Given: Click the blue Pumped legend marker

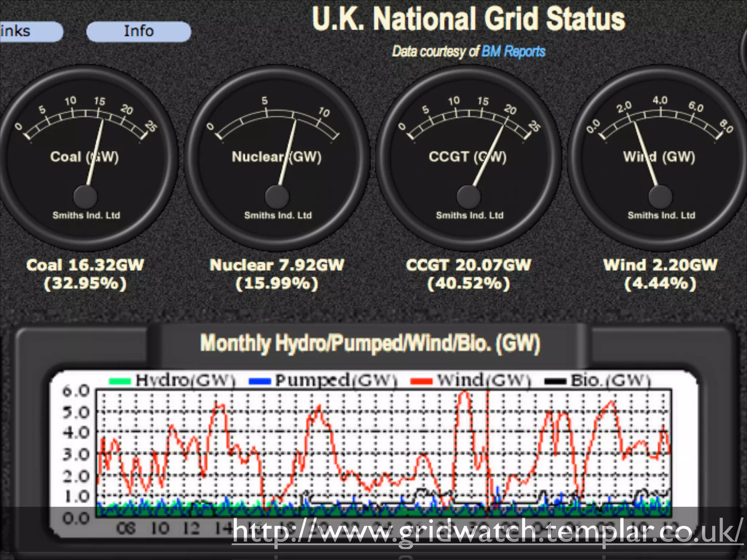Looking at the screenshot, I should tap(259, 381).
